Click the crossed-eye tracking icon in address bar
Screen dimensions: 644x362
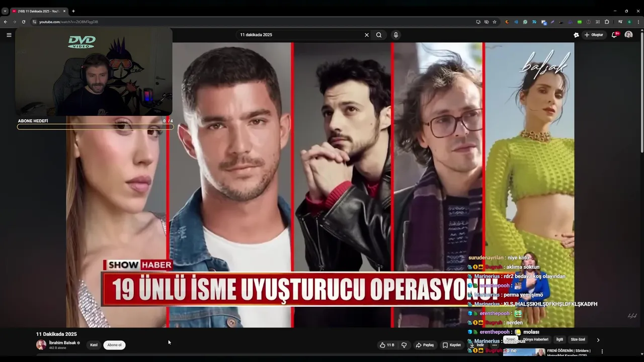click(x=487, y=22)
